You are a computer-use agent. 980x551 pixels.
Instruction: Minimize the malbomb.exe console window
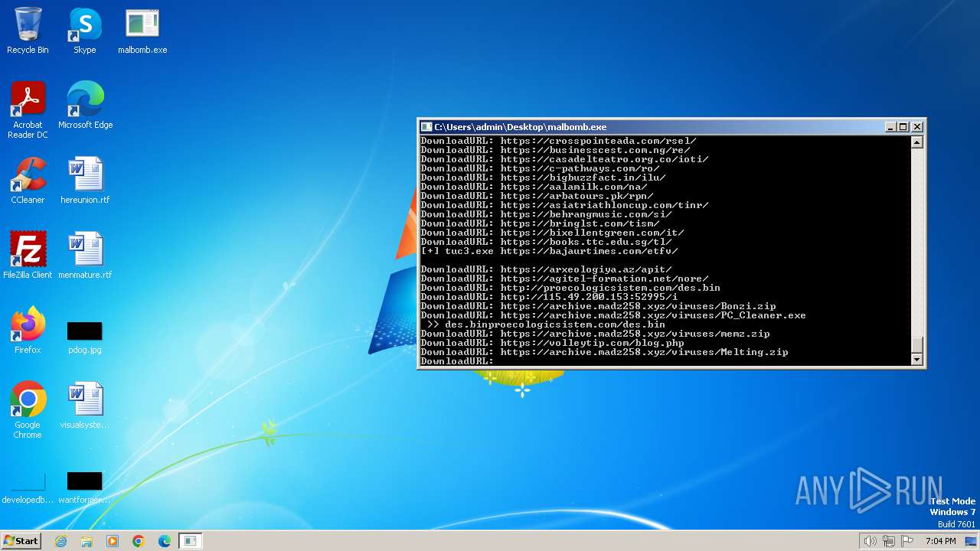[890, 127]
